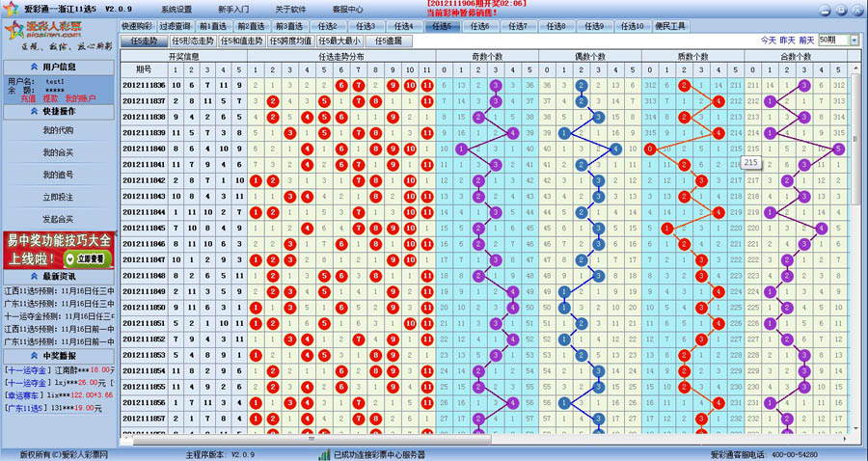The height and width of the screenshot is (461, 868).
Task: Click the 开奖信息 column header
Action: (184, 57)
